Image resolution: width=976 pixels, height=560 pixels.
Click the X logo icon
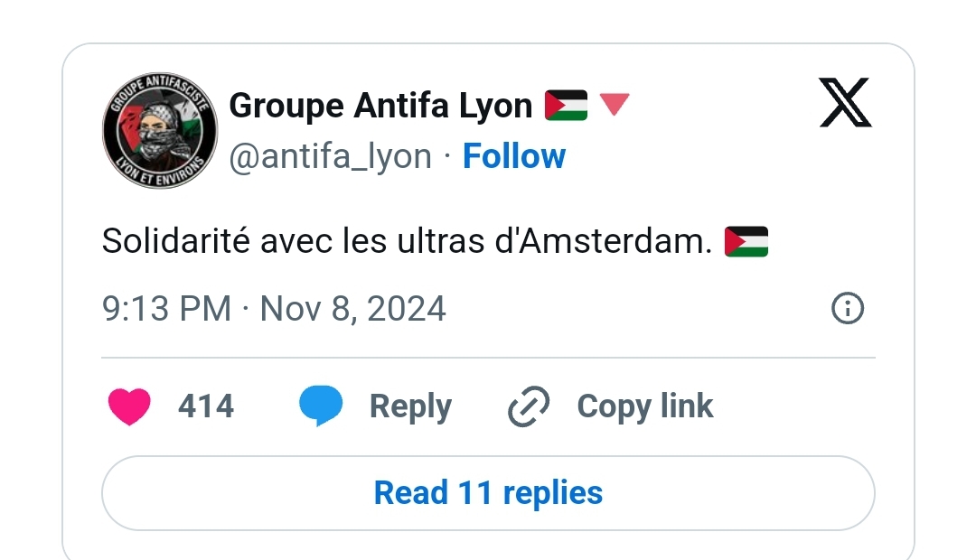tap(845, 103)
